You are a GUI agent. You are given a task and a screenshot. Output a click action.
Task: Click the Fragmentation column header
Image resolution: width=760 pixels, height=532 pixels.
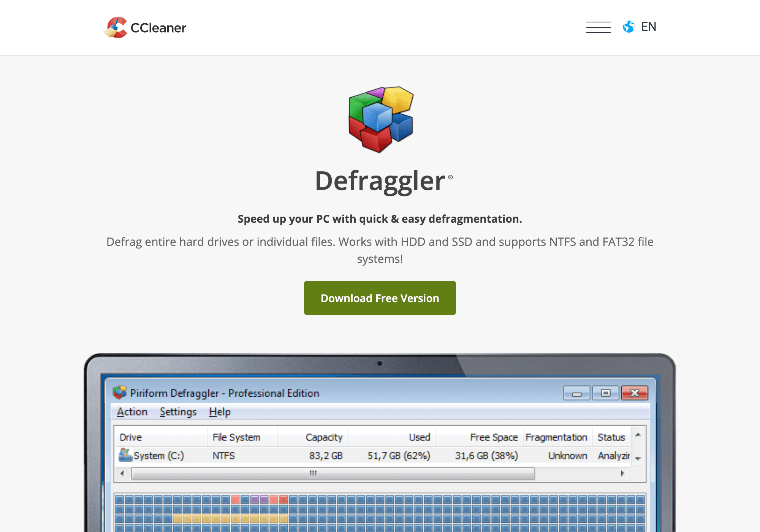558,437
